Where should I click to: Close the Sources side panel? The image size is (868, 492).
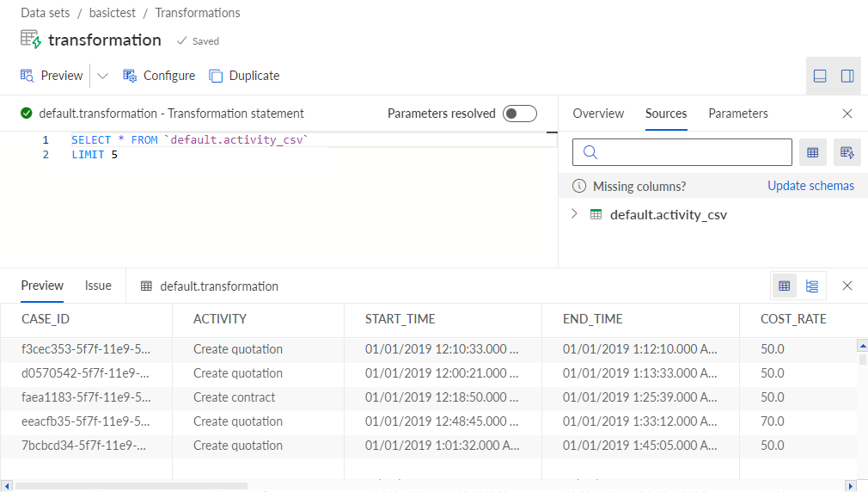point(847,114)
